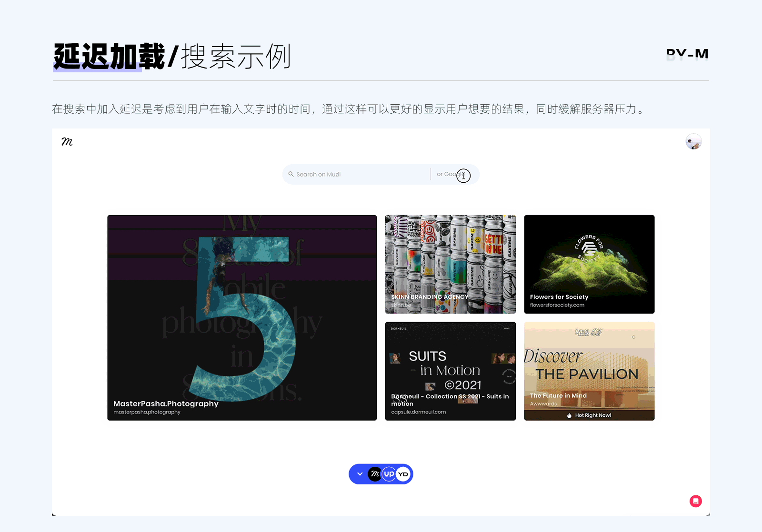Click the Muzli logo in the page header
The height and width of the screenshot is (532, 762).
[x=67, y=142]
